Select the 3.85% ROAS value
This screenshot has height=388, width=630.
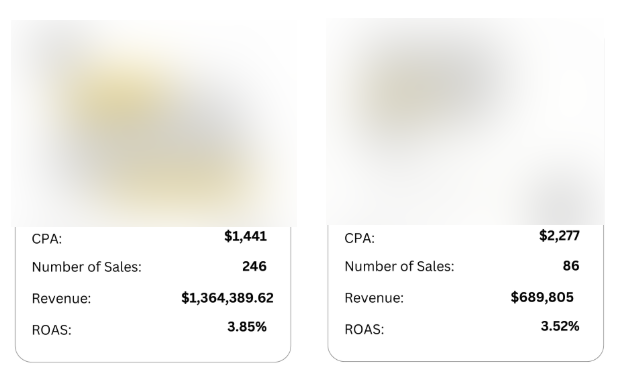[x=247, y=327]
